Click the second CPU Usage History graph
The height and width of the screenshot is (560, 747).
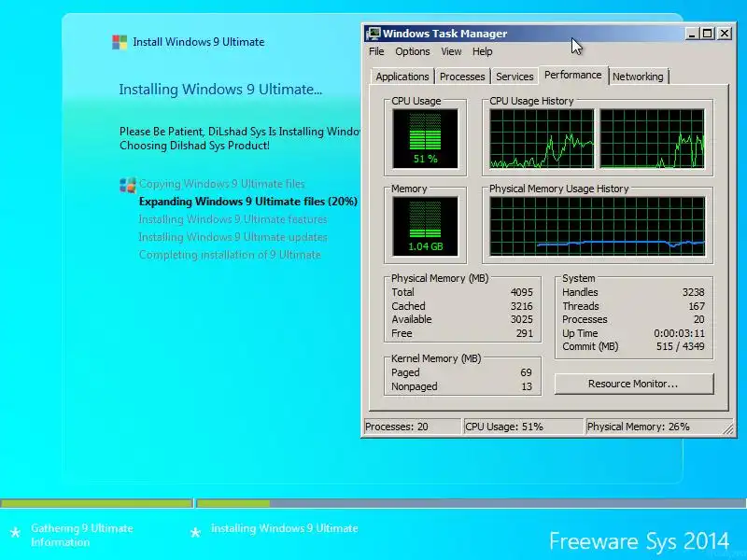[652, 138]
